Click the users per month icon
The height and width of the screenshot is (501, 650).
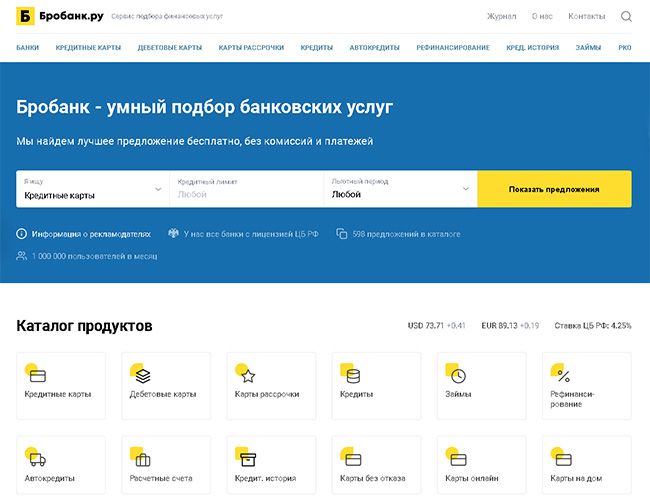22,256
